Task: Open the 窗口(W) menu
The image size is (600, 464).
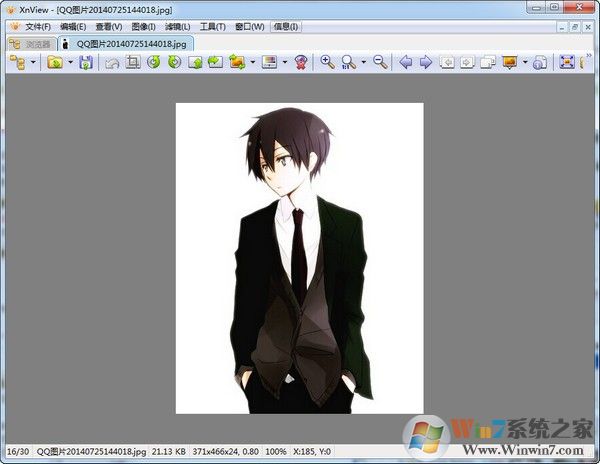Action: coord(249,27)
